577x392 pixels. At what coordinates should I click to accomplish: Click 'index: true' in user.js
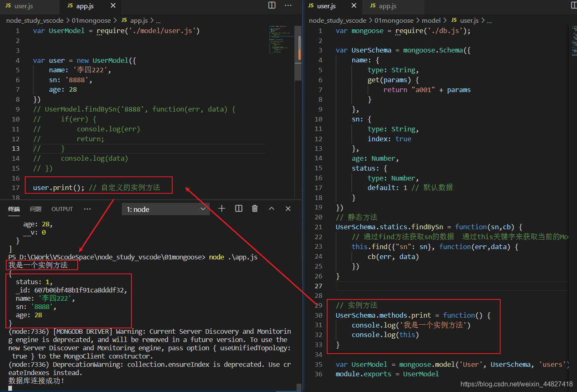pyautogui.click(x=389, y=139)
